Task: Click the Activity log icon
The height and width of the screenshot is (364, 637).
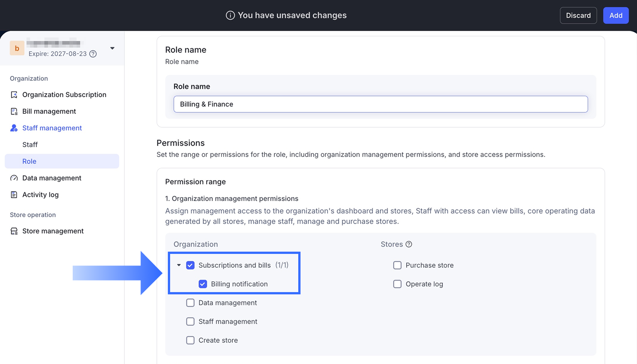Action: click(x=14, y=195)
